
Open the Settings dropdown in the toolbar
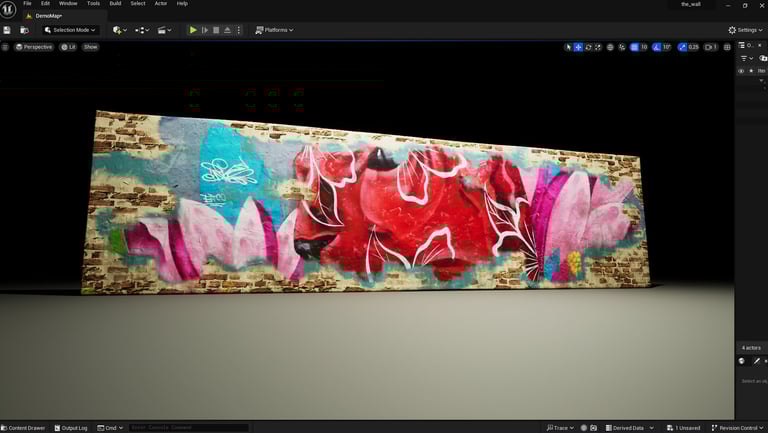[x=745, y=30]
